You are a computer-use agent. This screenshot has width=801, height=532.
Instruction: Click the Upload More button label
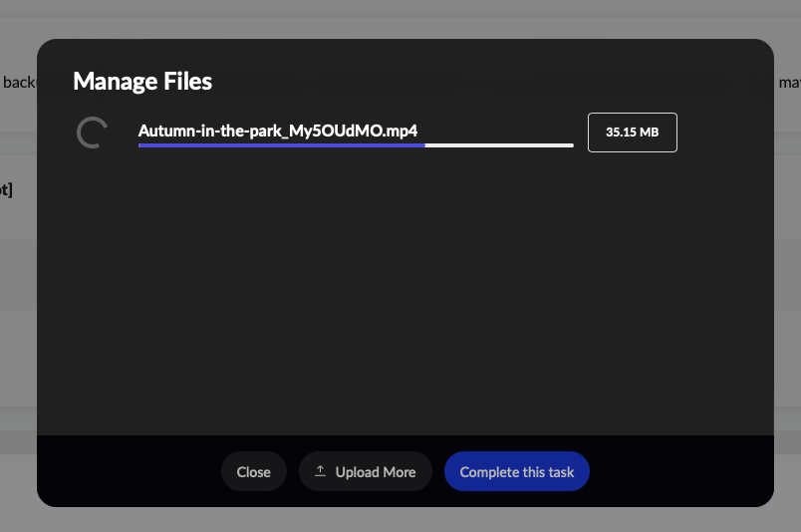(x=375, y=472)
